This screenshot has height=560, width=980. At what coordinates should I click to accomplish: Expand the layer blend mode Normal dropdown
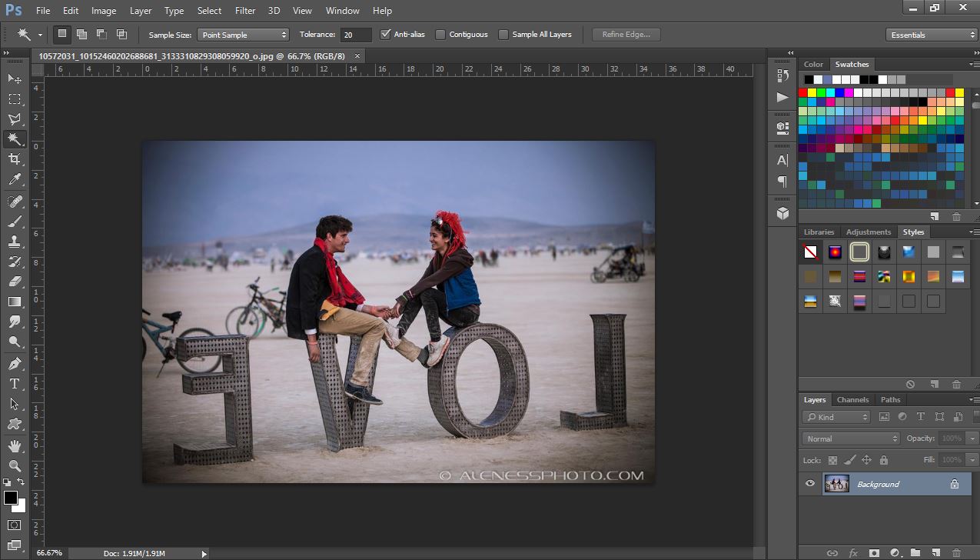coord(851,438)
